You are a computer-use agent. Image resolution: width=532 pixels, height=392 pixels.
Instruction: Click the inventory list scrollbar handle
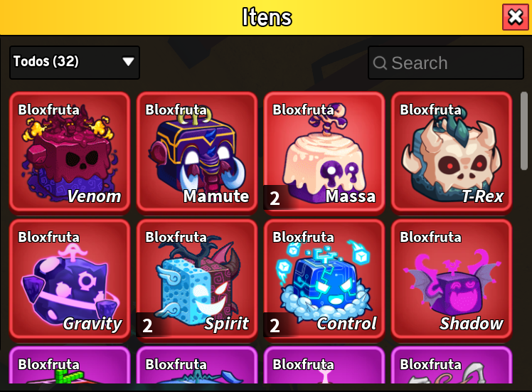coord(524,131)
